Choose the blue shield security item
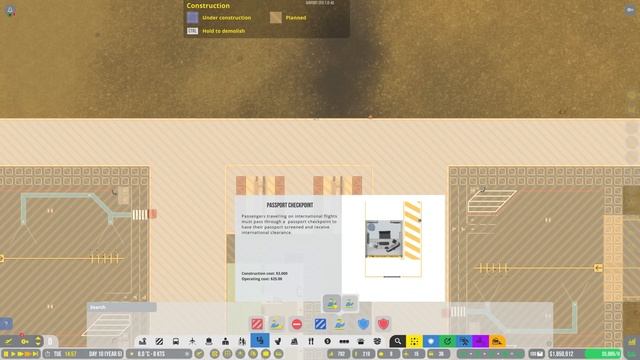640x360 pixels. (x=363, y=324)
